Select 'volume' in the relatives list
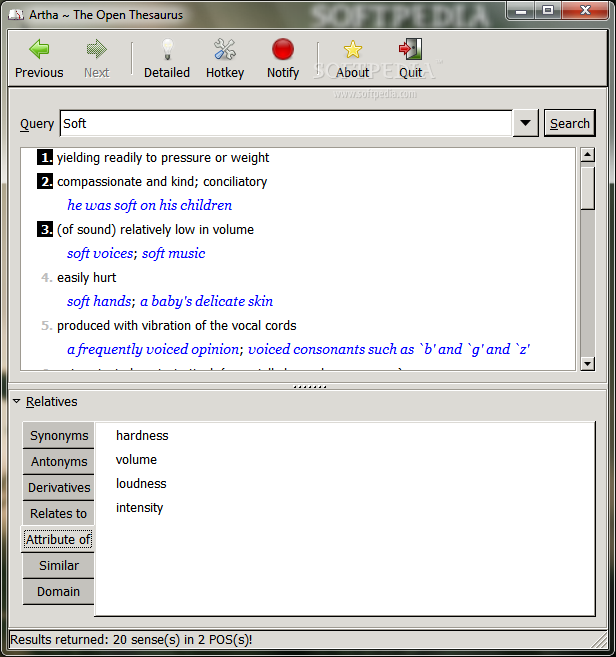Screen dimensions: 616x657 point(136,460)
